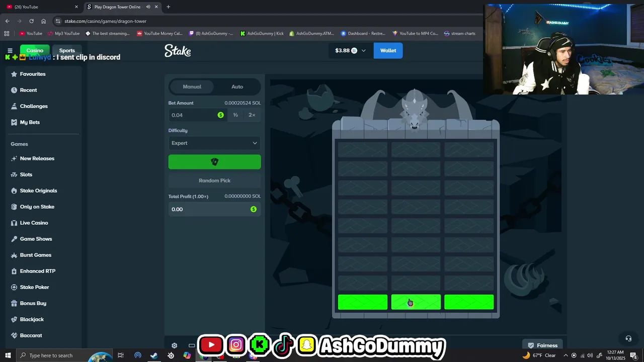Image resolution: width=644 pixels, height=362 pixels.
Task: Click the Total Profit field
Action: click(x=214, y=209)
